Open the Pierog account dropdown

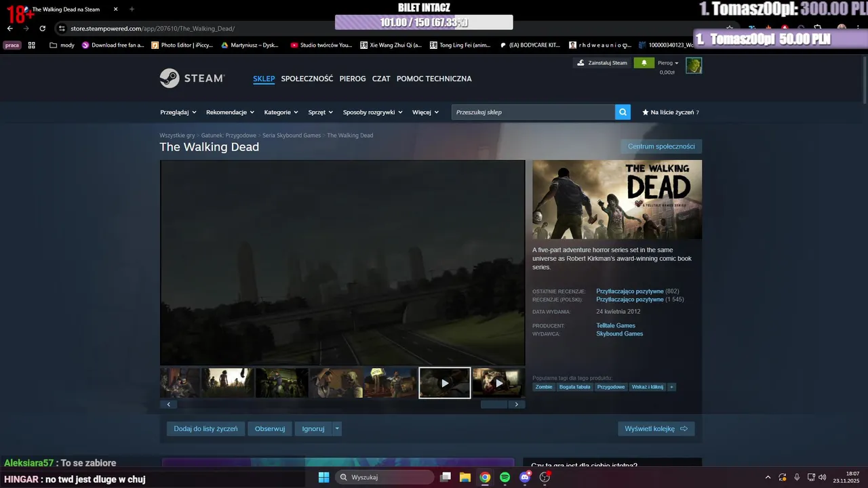[x=668, y=63]
